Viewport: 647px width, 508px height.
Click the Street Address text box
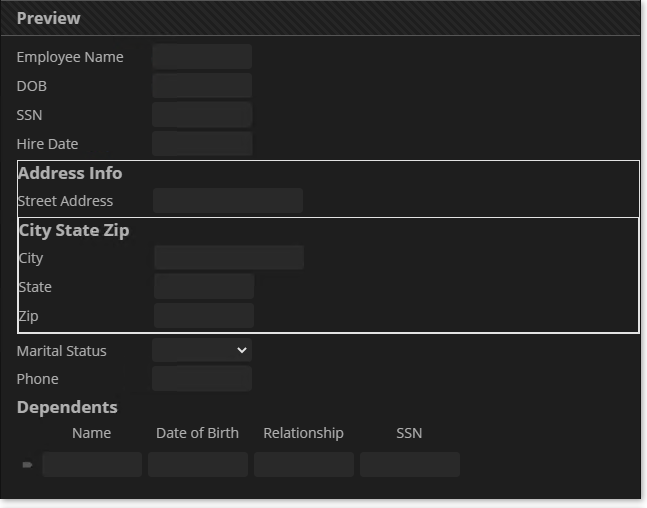(x=228, y=201)
